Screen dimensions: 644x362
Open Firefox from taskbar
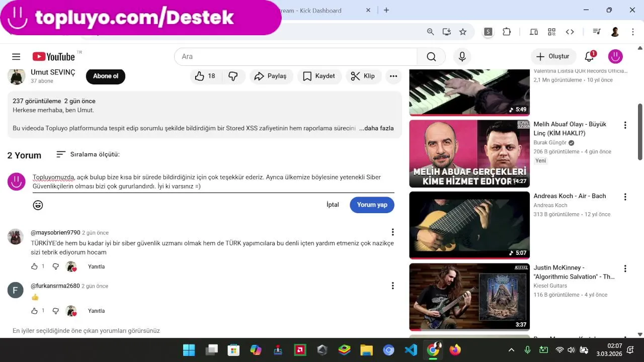coord(455,350)
